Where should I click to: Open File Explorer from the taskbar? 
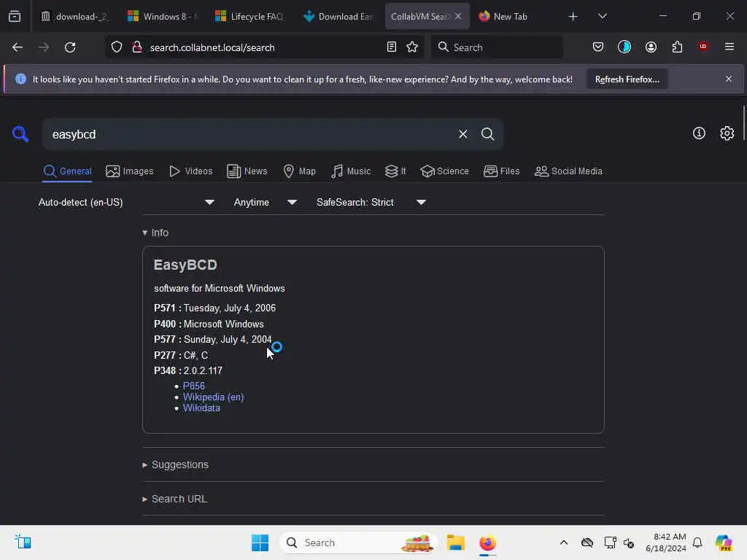tap(455, 542)
